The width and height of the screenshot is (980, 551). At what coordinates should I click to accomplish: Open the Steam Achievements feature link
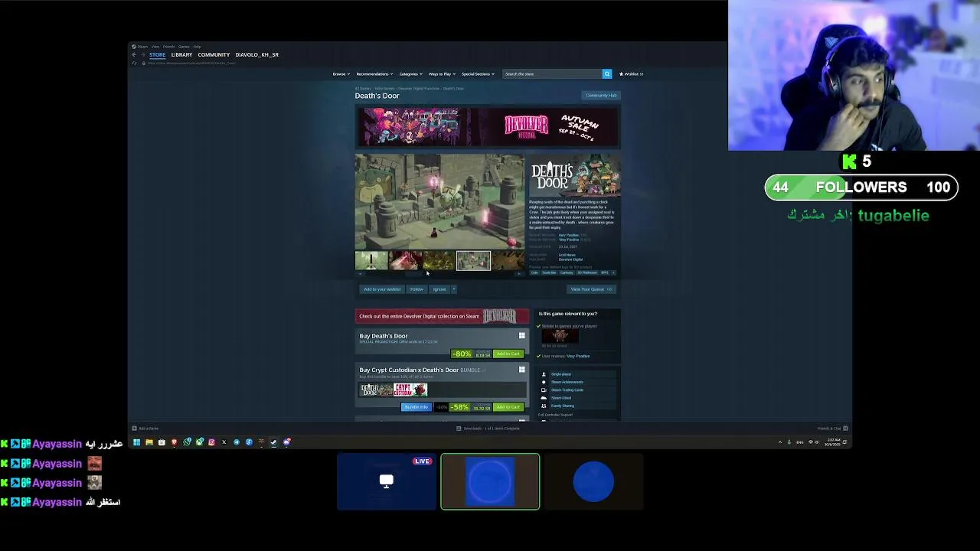tap(567, 382)
